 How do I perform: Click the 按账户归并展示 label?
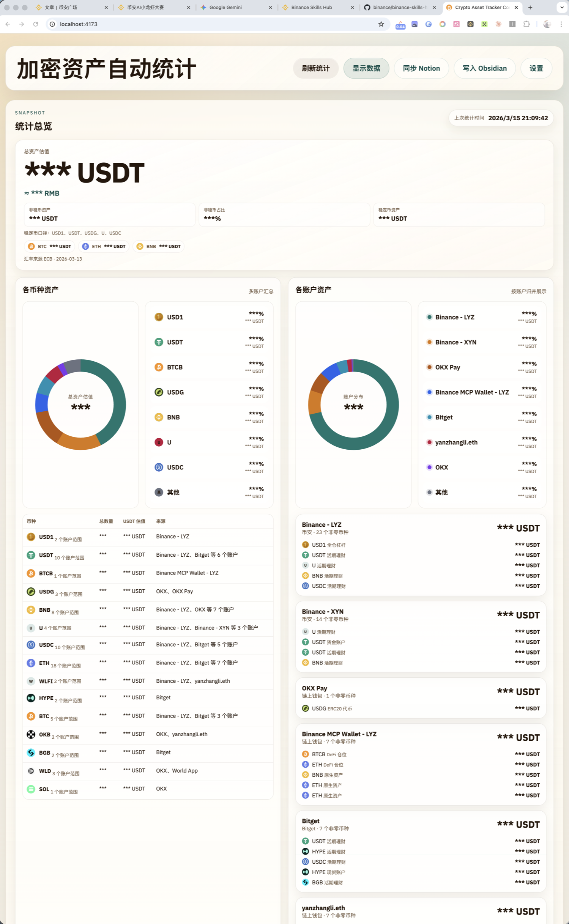tap(529, 291)
